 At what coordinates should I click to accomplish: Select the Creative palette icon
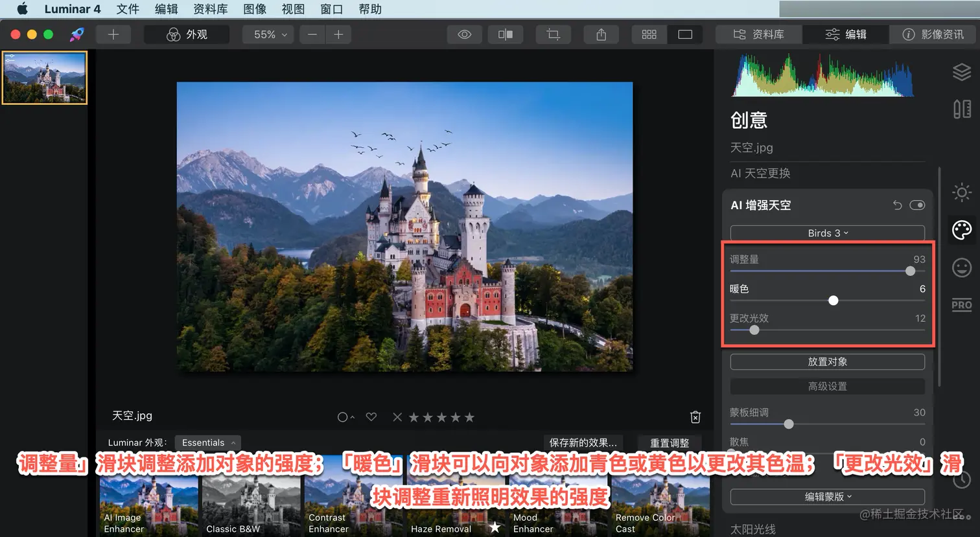click(962, 229)
